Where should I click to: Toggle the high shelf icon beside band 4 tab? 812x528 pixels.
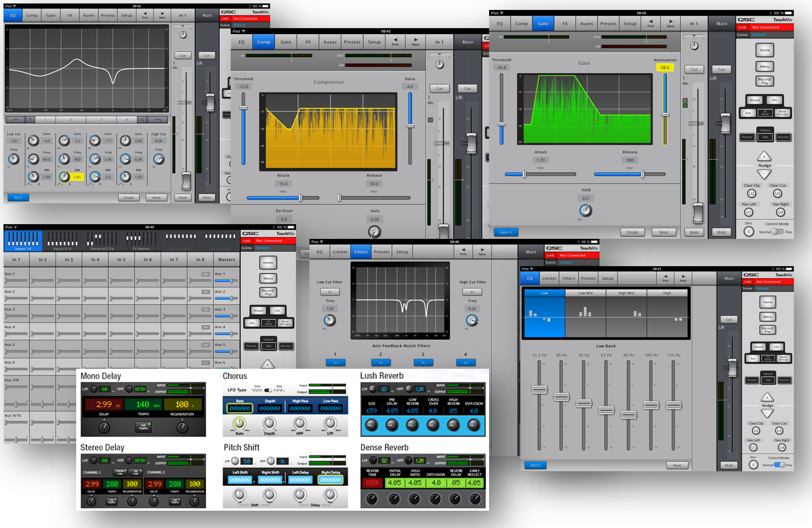point(143,119)
